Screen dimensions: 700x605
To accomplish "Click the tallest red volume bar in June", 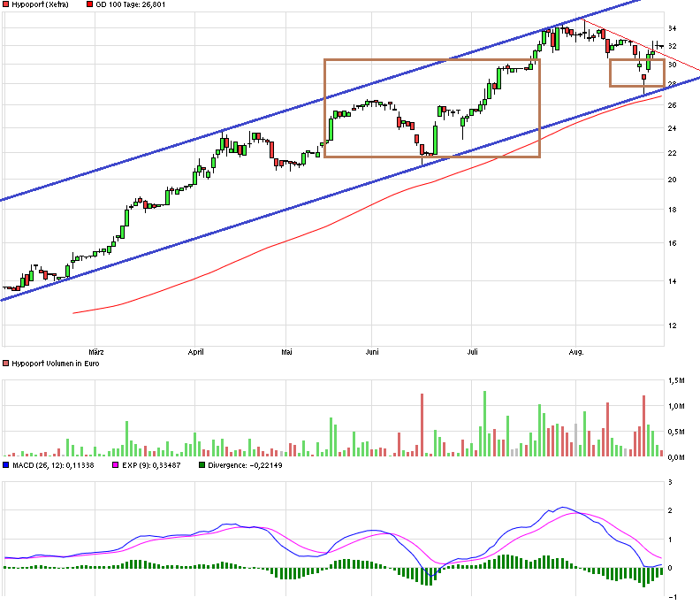I will point(422,425).
